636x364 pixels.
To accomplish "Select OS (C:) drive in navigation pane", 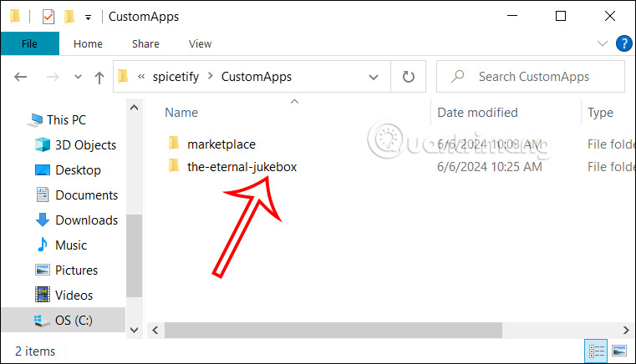I will point(64,321).
